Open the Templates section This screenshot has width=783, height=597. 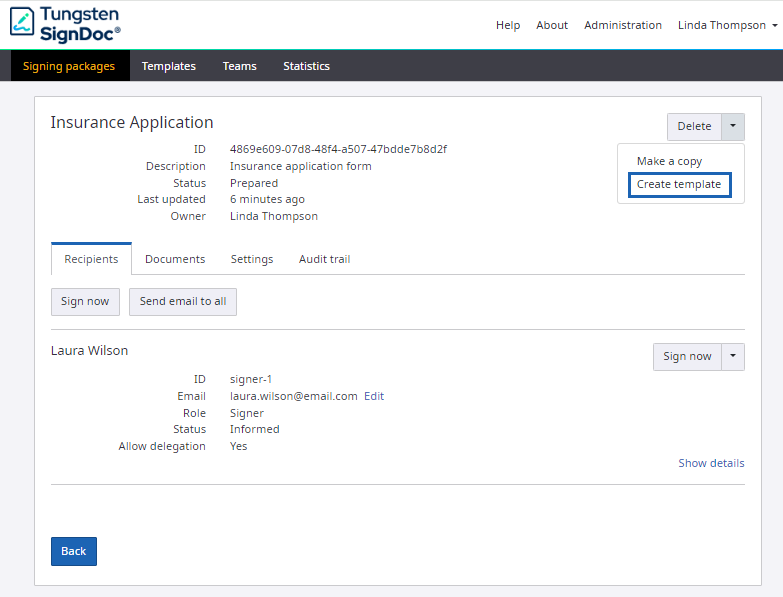pos(169,66)
